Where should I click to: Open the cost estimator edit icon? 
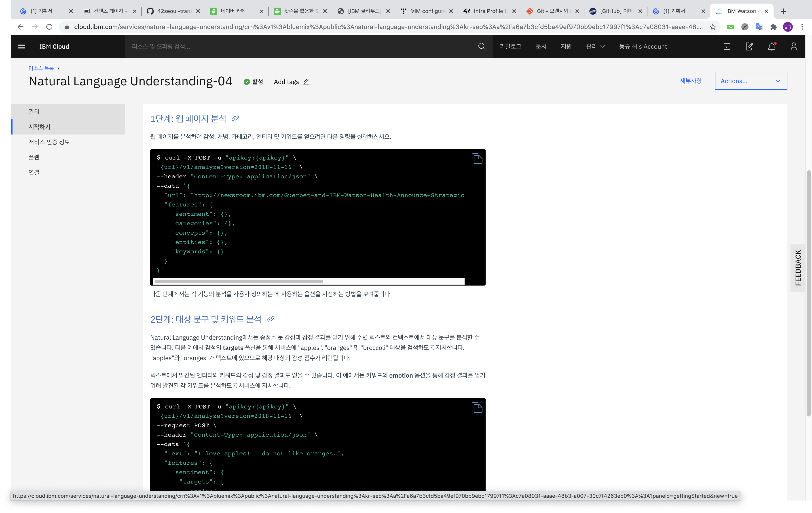pyautogui.click(x=749, y=46)
